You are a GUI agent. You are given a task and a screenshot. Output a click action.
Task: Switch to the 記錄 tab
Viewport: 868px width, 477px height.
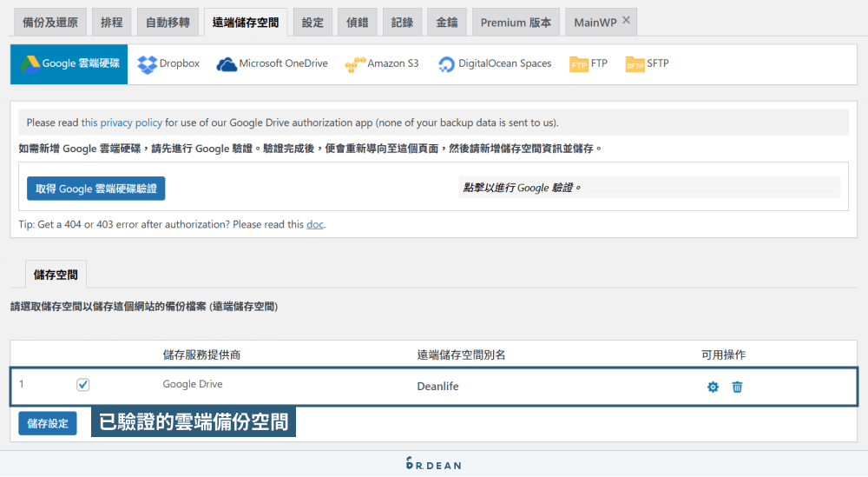402,23
